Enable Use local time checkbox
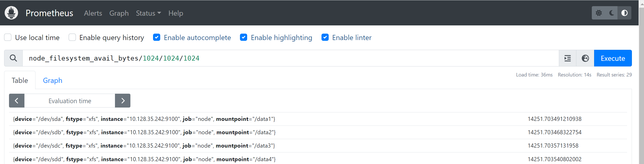 (x=8, y=37)
